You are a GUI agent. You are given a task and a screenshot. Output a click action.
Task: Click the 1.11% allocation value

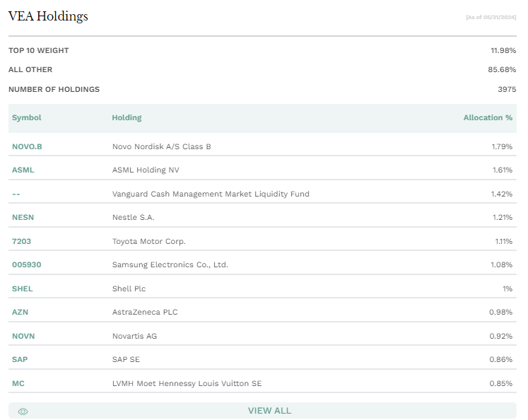(x=504, y=241)
